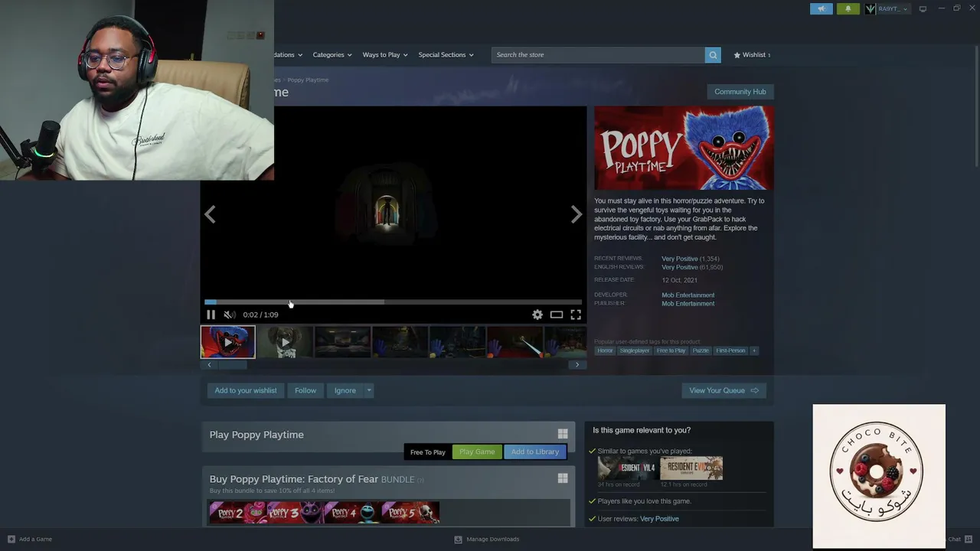This screenshot has height=551, width=980.
Task: Seek along the trailer progress bar
Action: (393, 302)
